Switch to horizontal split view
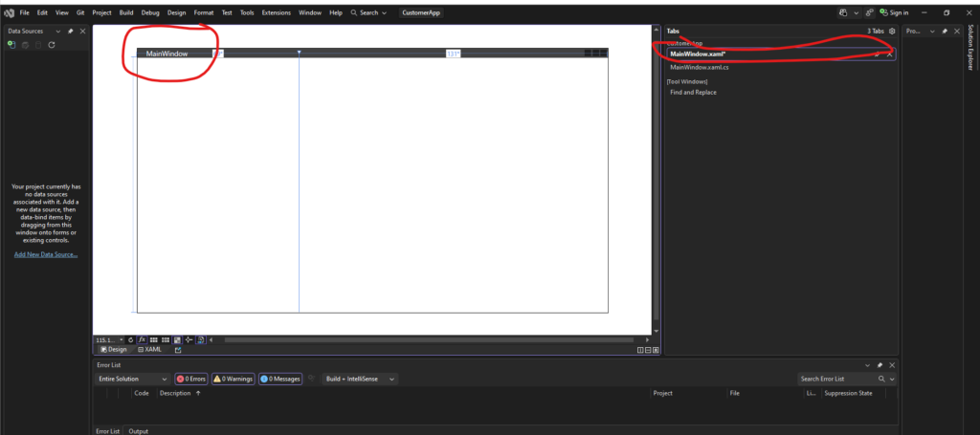 point(648,350)
